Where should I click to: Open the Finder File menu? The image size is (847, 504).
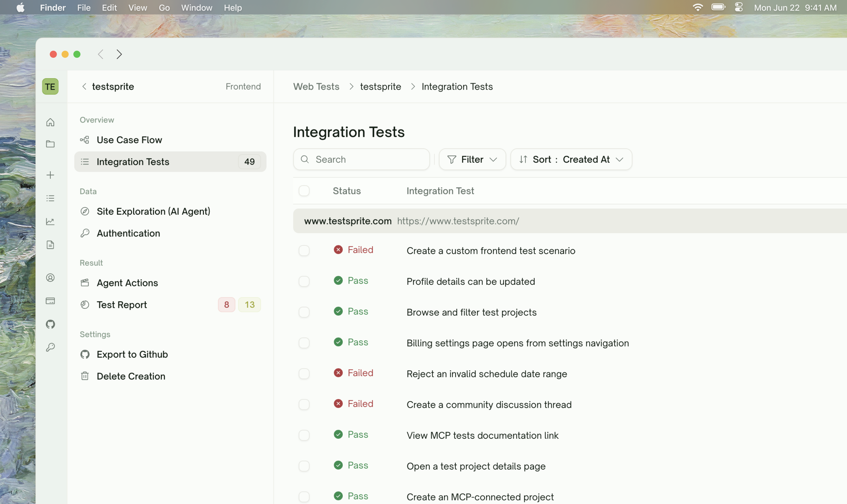click(x=84, y=7)
